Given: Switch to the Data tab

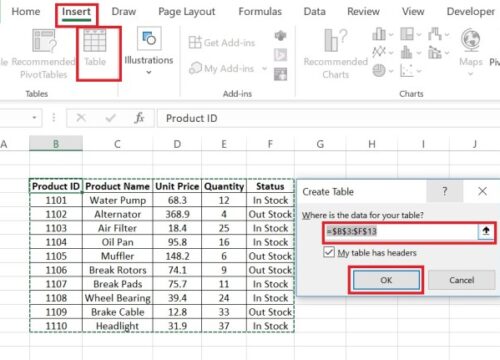Looking at the screenshot, I should click(x=314, y=12).
